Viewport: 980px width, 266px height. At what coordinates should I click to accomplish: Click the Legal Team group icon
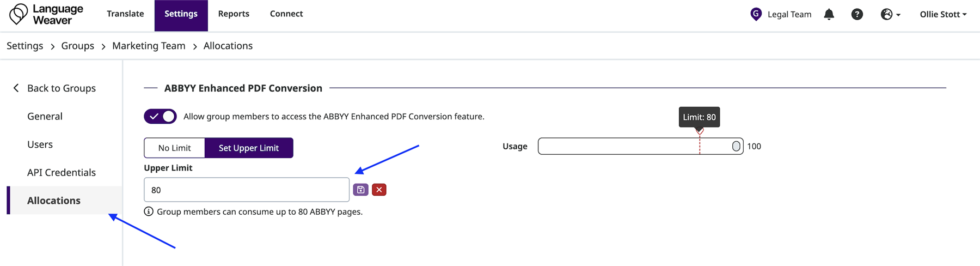[x=756, y=14]
